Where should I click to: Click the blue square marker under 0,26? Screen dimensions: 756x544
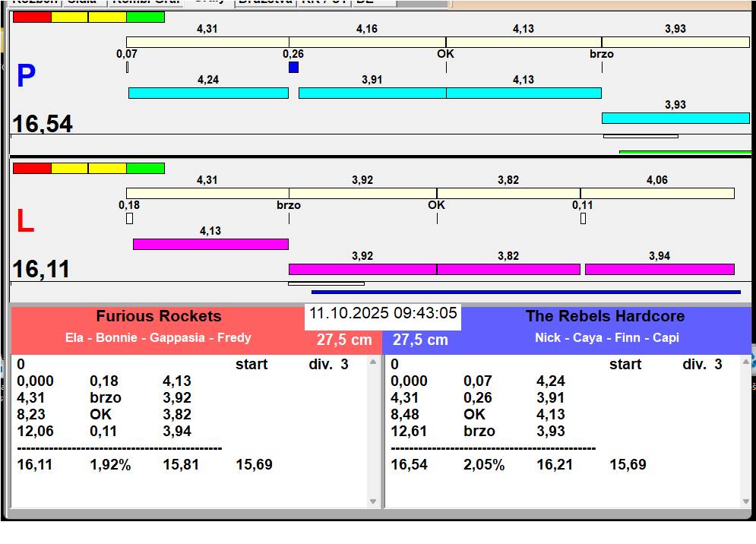[x=293, y=68]
